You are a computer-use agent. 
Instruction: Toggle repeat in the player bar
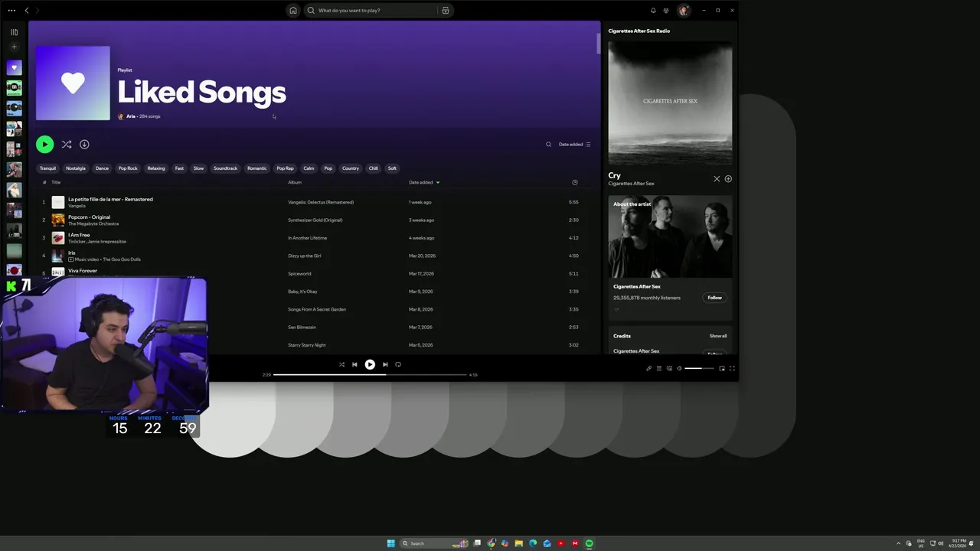(398, 364)
